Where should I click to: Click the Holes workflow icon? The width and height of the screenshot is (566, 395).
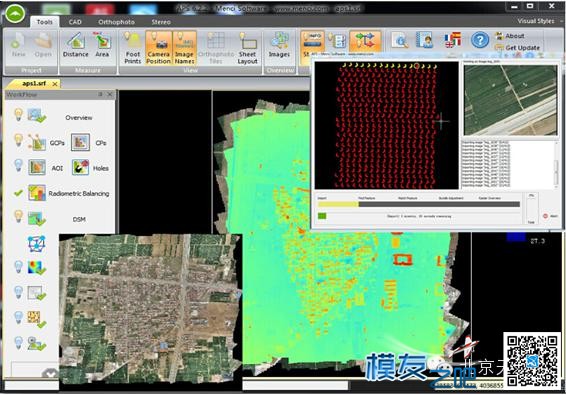[x=80, y=168]
